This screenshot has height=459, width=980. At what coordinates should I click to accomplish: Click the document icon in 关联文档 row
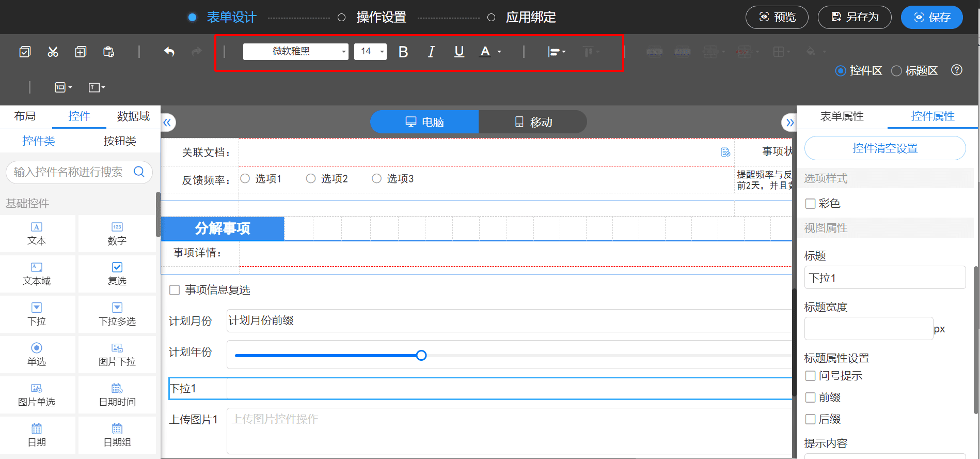click(x=725, y=152)
